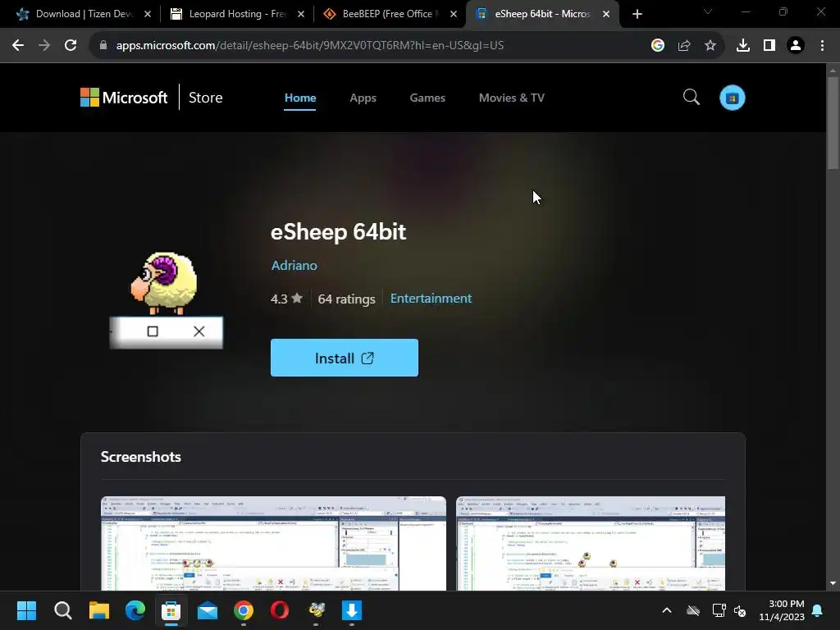Open Opera browser from taskbar
Viewport: 840px width, 630px height.
(280, 610)
